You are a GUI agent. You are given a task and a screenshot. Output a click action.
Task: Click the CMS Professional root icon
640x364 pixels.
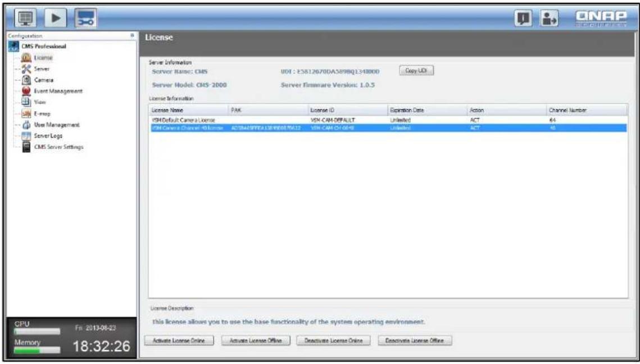click(13, 47)
